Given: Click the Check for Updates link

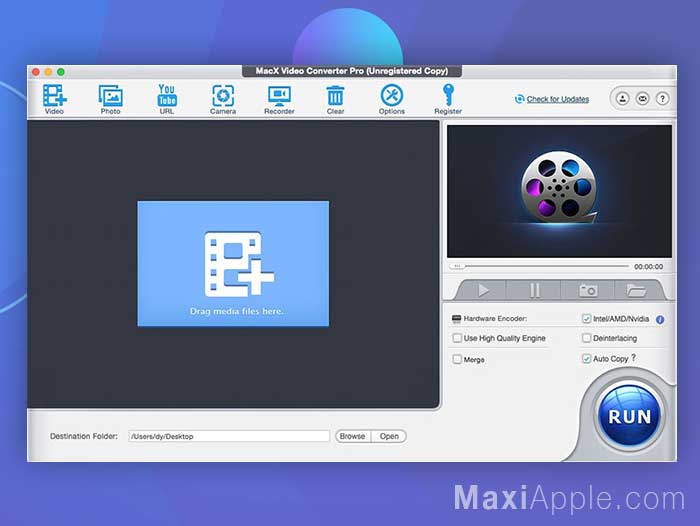Looking at the screenshot, I should (558, 99).
